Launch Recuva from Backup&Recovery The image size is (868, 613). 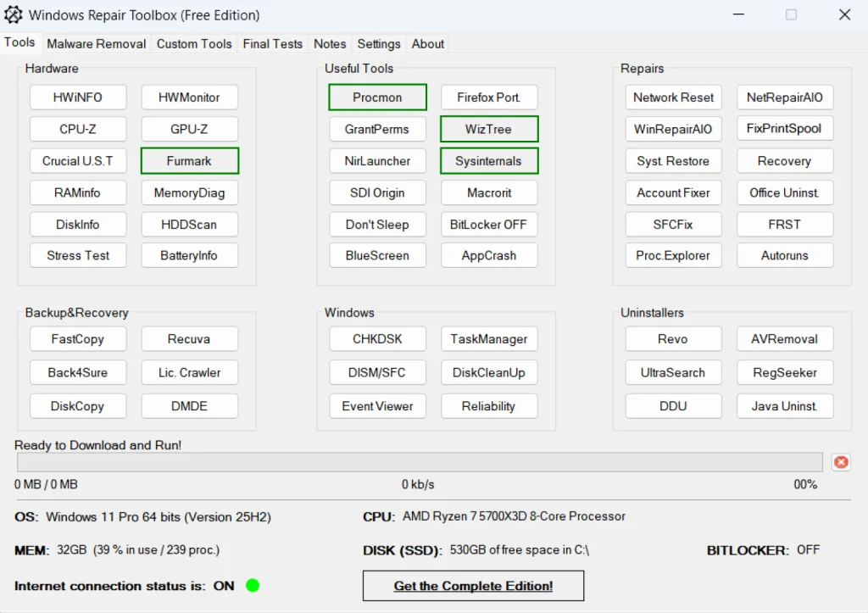tap(189, 338)
